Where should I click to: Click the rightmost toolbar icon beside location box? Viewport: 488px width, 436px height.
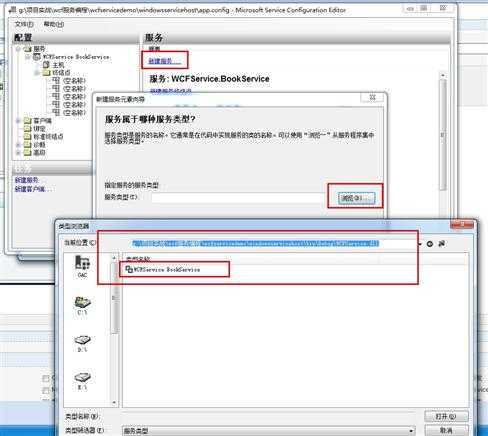[x=442, y=244]
